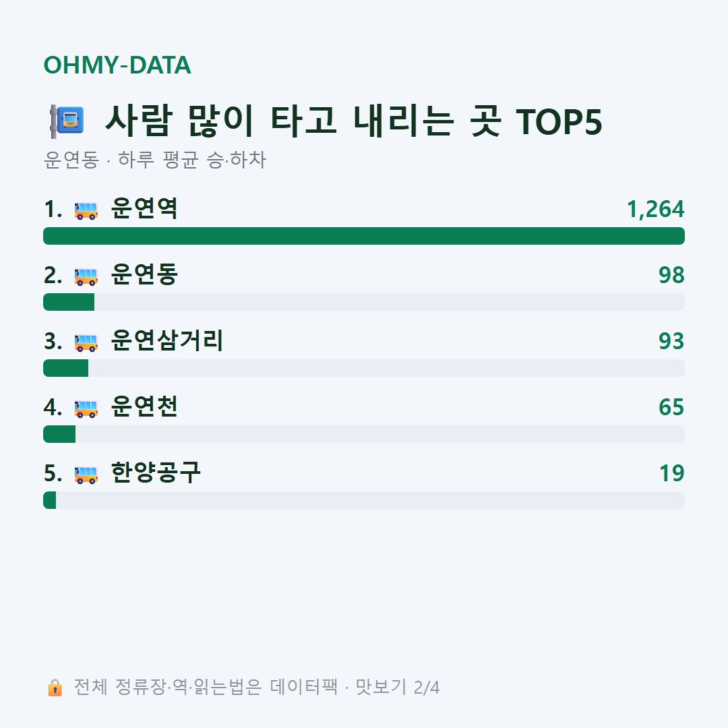
Task: Select the 운연역 station name
Action: [144, 208]
